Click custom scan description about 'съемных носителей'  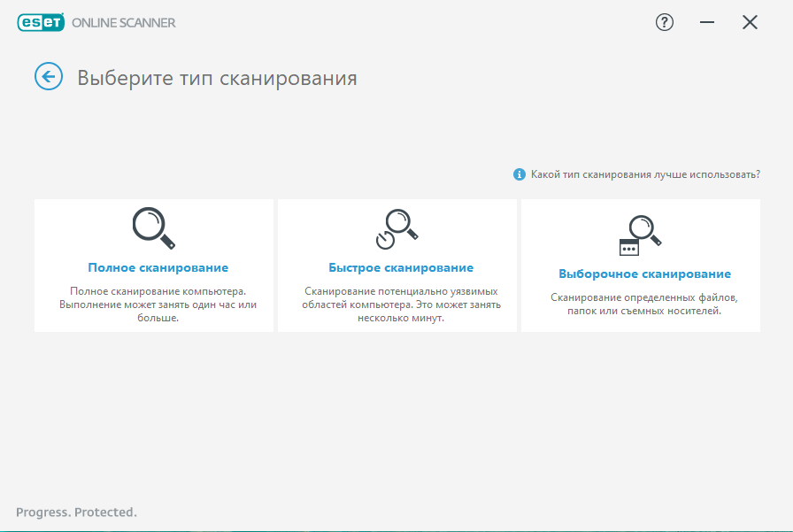pyautogui.click(x=644, y=305)
